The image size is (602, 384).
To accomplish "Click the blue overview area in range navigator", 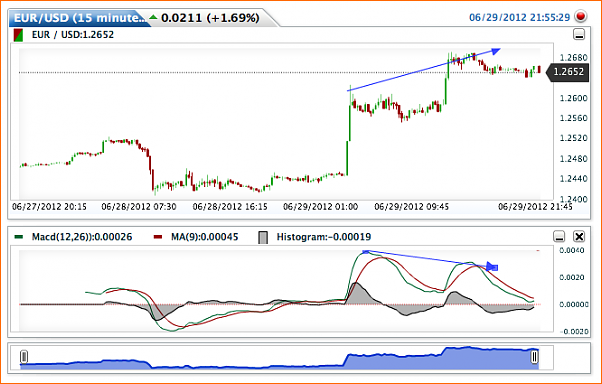I will pyautogui.click(x=280, y=359).
